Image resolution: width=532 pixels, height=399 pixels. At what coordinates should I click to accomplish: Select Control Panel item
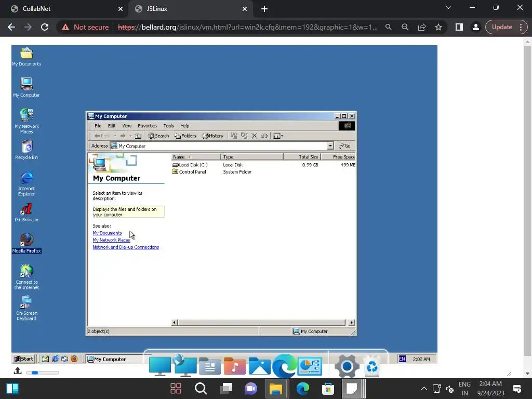(x=189, y=172)
